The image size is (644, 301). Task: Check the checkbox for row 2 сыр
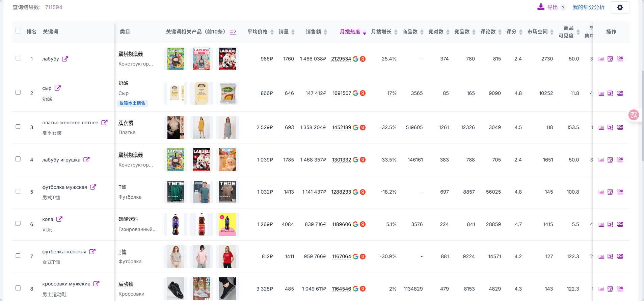pyautogui.click(x=18, y=92)
